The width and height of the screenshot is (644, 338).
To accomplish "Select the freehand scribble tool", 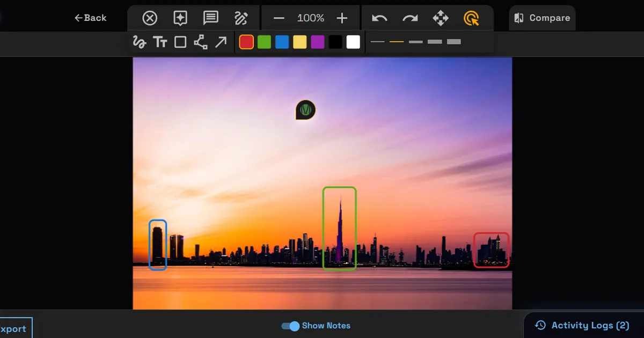I will (140, 42).
